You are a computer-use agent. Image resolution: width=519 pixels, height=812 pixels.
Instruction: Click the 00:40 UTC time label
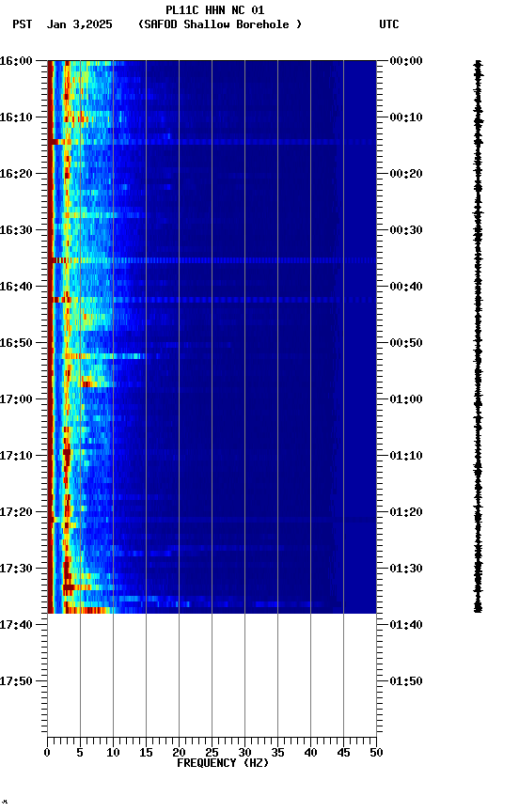[406, 287]
